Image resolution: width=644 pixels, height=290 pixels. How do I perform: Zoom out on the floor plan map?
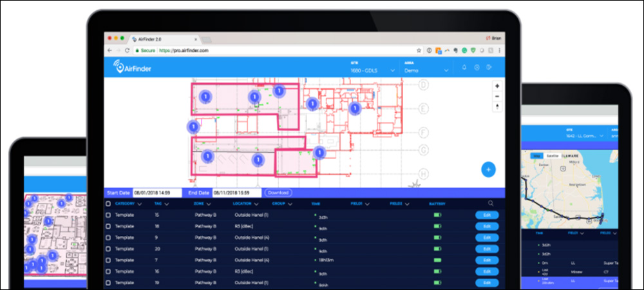point(497,96)
